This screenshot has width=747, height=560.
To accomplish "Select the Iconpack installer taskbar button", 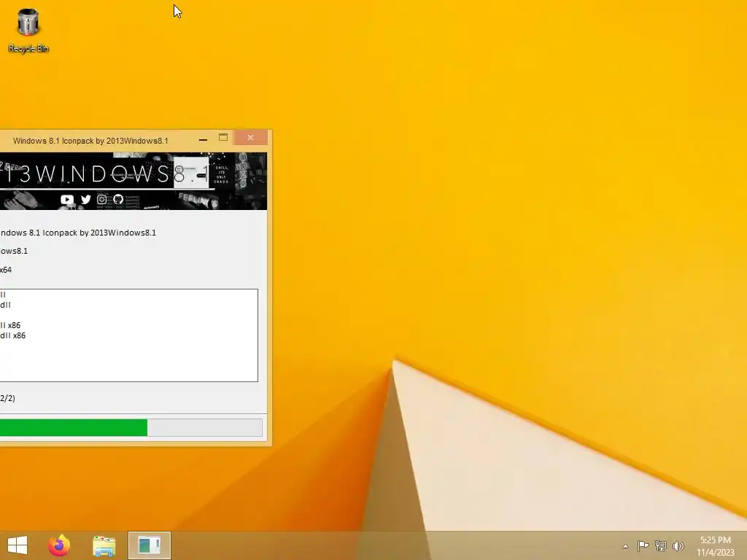I will (149, 545).
